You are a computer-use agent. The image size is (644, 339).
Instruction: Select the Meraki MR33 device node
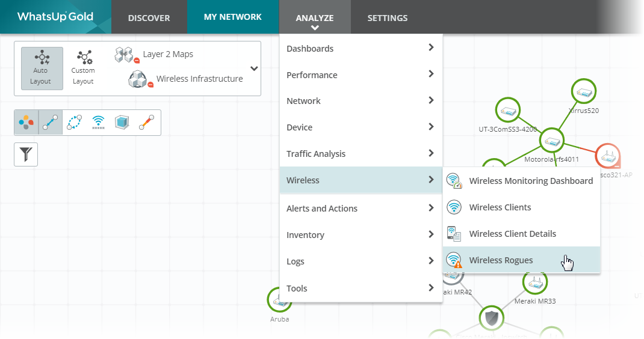click(535, 282)
